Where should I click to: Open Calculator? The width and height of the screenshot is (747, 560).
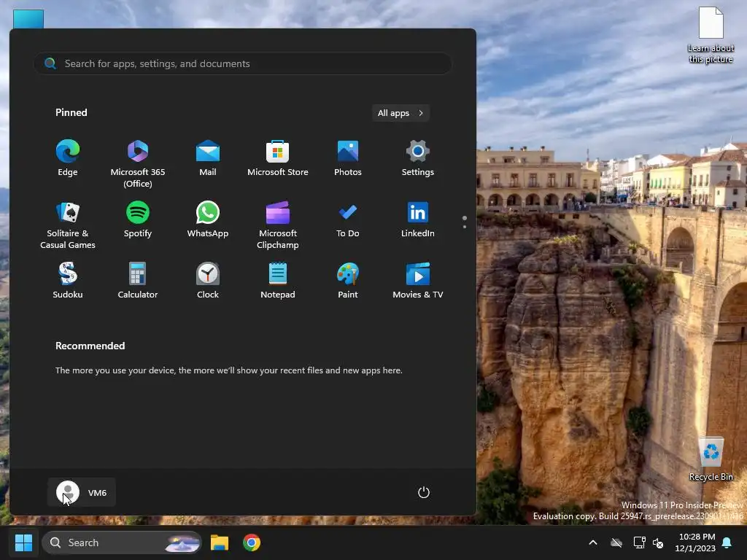point(138,281)
